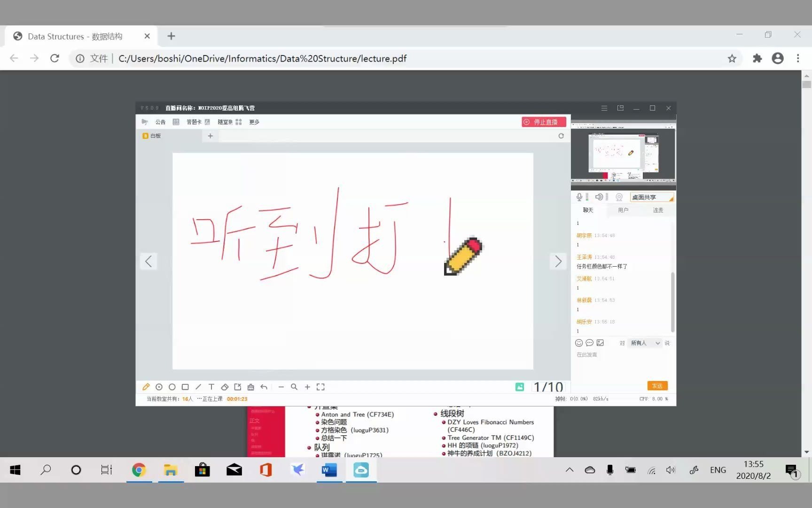The width and height of the screenshot is (812, 508).
Task: Refresh the whiteboard using circular arrow icon
Action: tap(561, 135)
